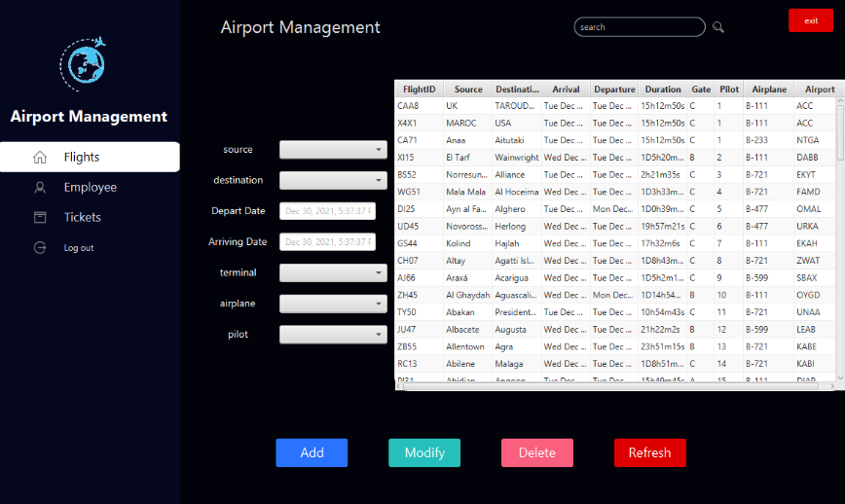Click the table scroll down arrow
The height and width of the screenshot is (504, 845).
pos(840,378)
